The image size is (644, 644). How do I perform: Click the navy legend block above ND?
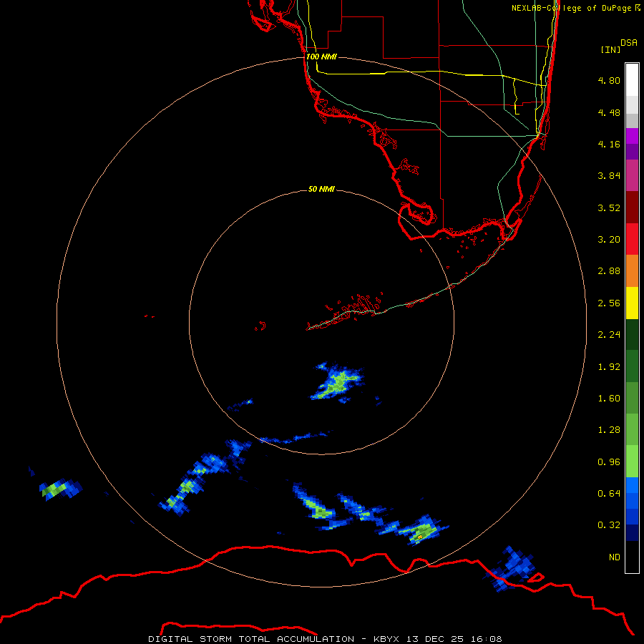click(632, 532)
